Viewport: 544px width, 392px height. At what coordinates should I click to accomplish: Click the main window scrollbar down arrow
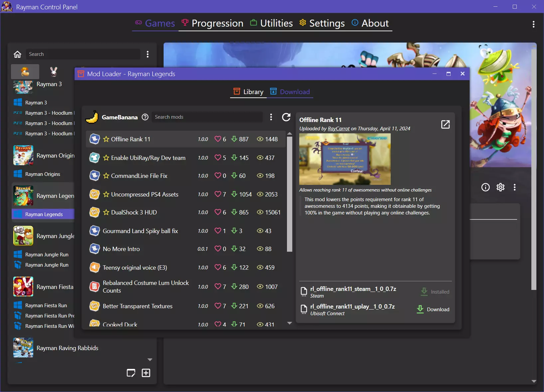(x=534, y=381)
